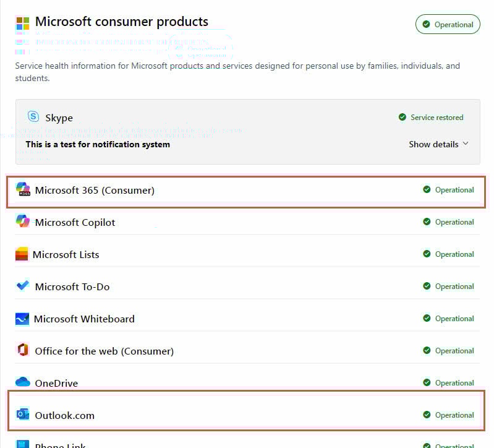Click Operational text for Microsoft Whiteboard
This screenshot has width=494, height=448.
454,319
